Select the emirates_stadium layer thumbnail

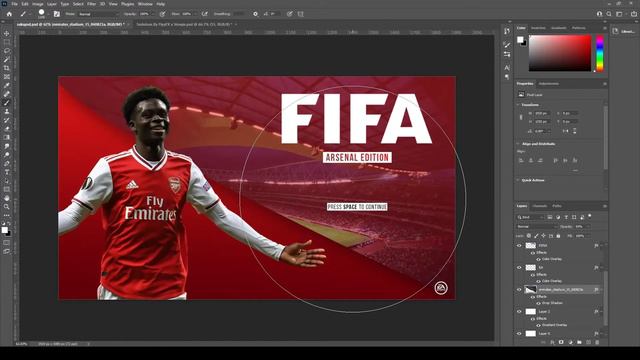pos(530,290)
